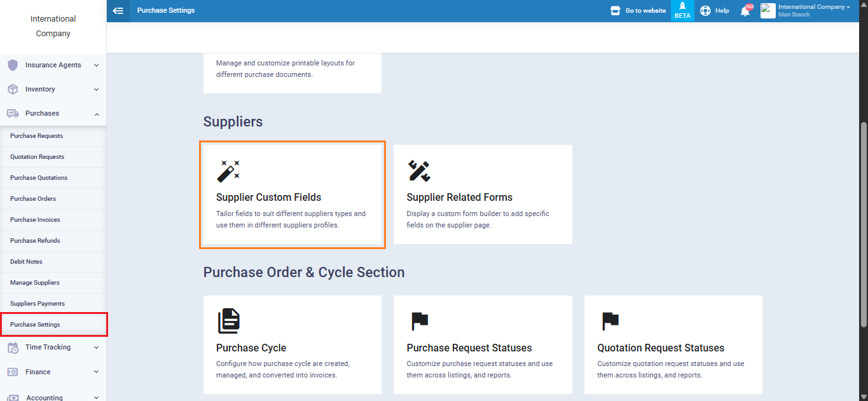Click the Purchase Cycle document icon

click(x=228, y=321)
